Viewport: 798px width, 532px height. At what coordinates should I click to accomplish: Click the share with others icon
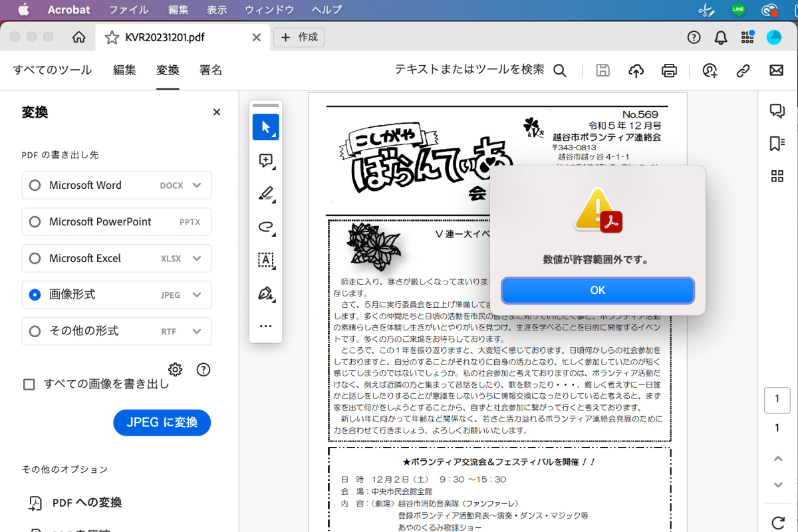710,70
